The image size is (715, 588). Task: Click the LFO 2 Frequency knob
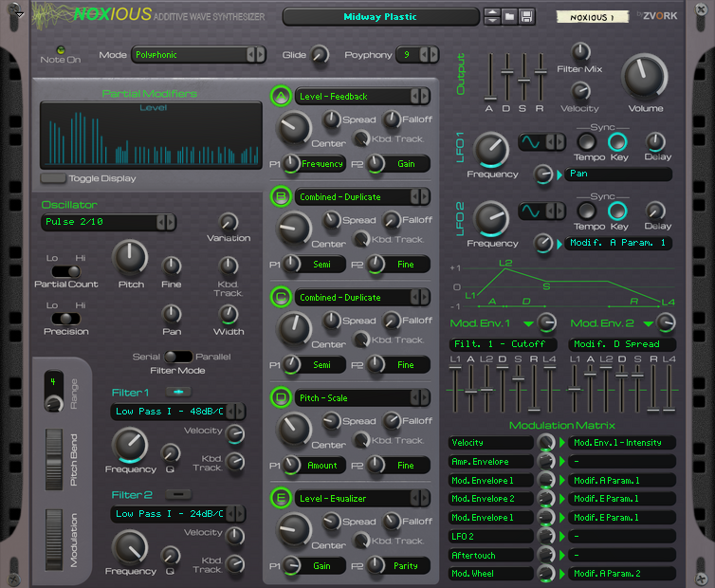491,218
